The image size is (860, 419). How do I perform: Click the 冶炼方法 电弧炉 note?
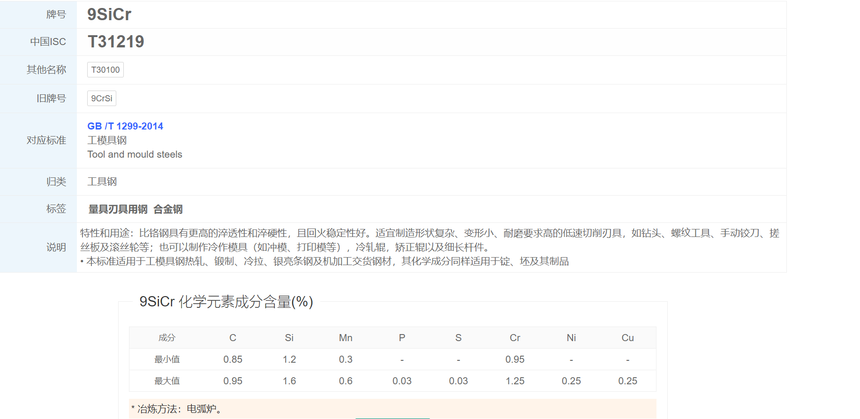(x=176, y=408)
